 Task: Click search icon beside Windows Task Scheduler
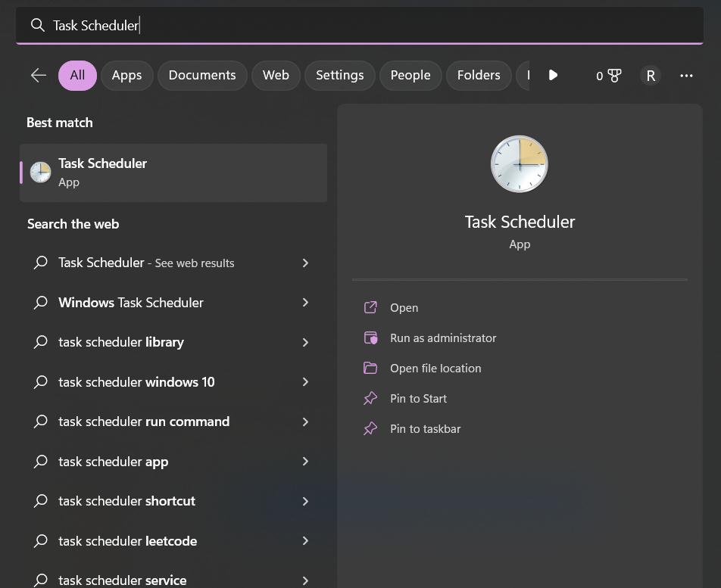point(40,302)
